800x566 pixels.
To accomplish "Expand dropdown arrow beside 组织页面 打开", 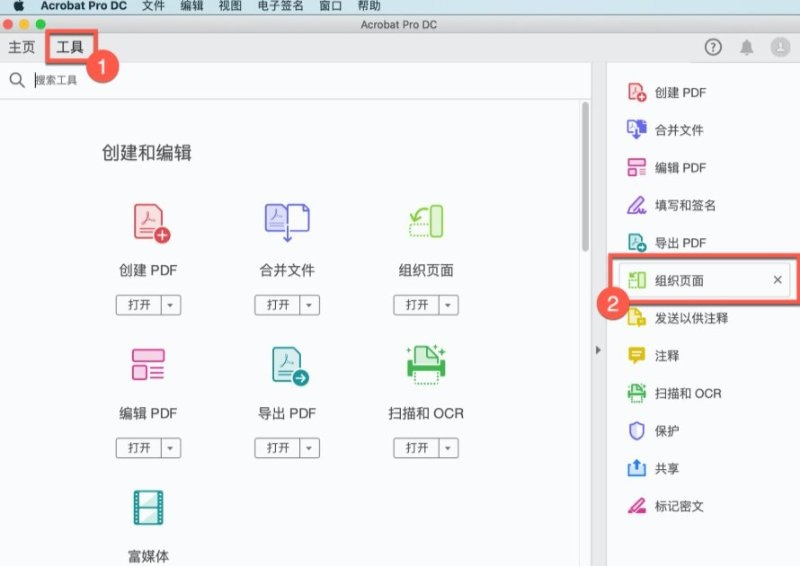I will coord(448,305).
